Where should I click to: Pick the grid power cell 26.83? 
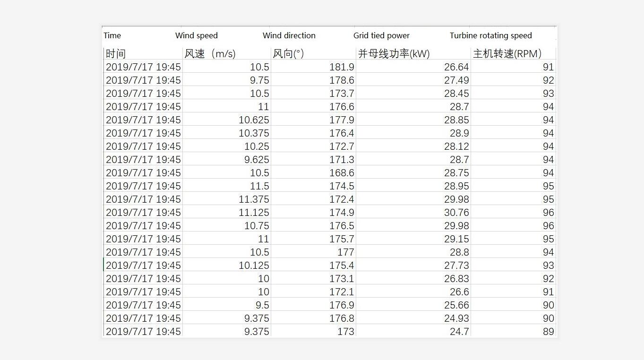(413, 279)
